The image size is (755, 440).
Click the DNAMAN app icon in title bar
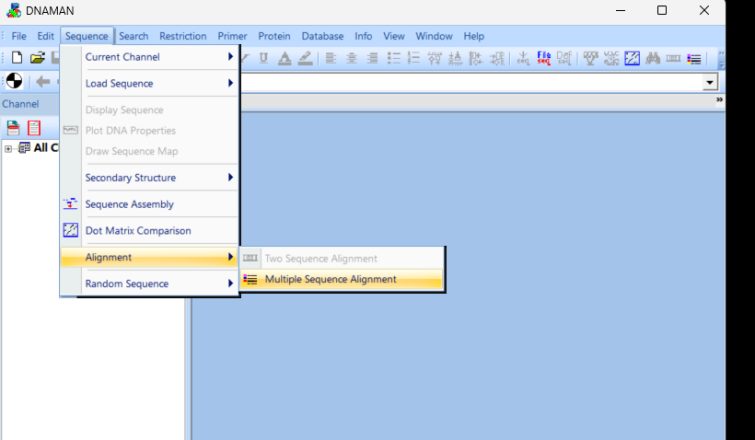pyautogui.click(x=13, y=10)
